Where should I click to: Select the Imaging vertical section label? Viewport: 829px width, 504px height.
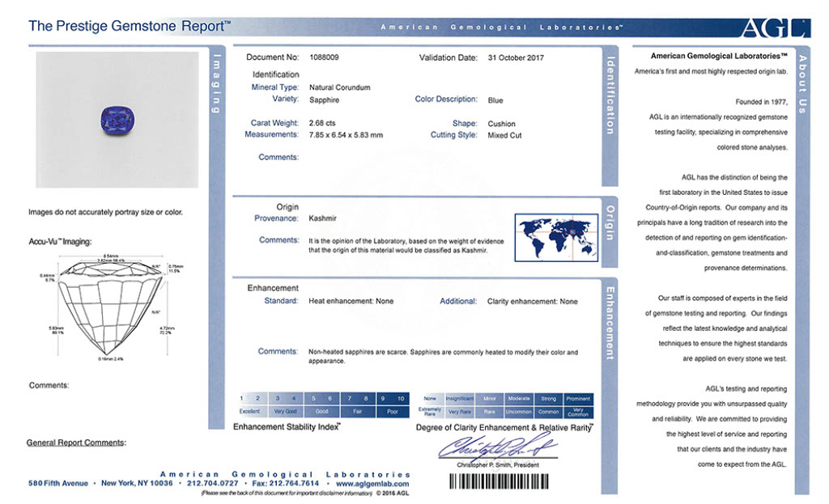[x=215, y=84]
